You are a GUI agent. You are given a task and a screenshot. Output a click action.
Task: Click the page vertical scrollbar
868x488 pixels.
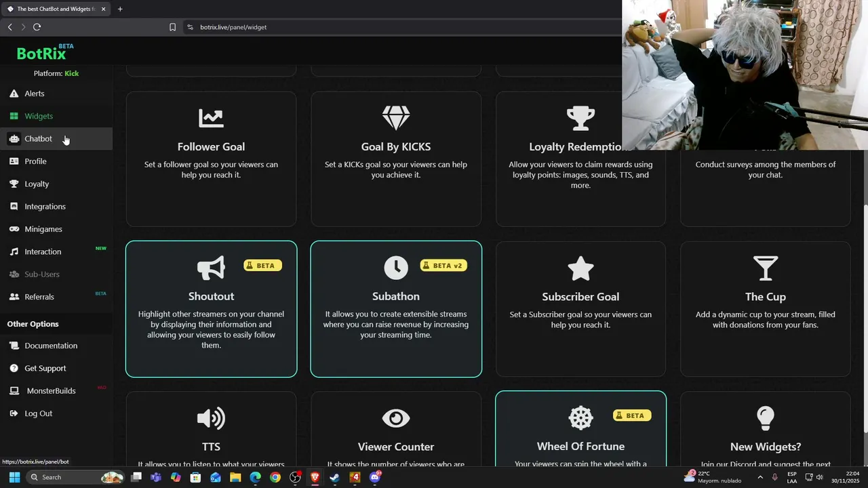click(x=865, y=319)
